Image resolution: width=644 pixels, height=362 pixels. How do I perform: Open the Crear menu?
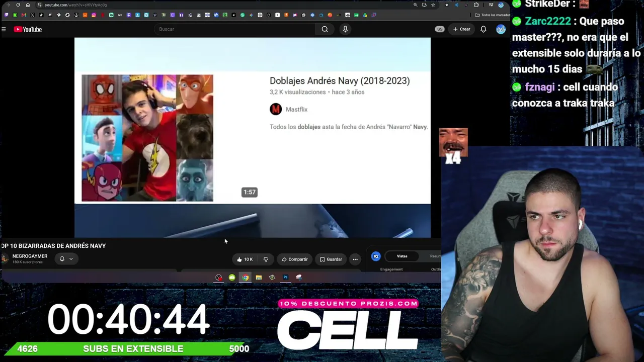click(461, 29)
